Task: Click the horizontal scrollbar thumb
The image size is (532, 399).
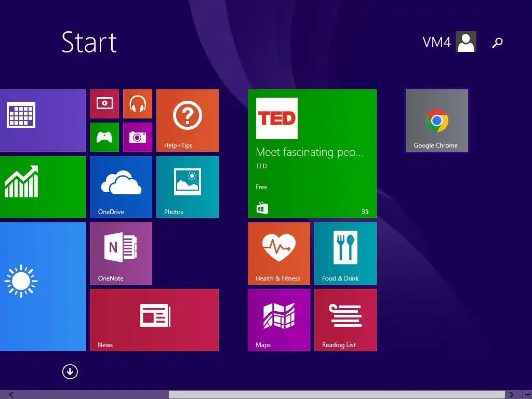Action: tap(337, 395)
